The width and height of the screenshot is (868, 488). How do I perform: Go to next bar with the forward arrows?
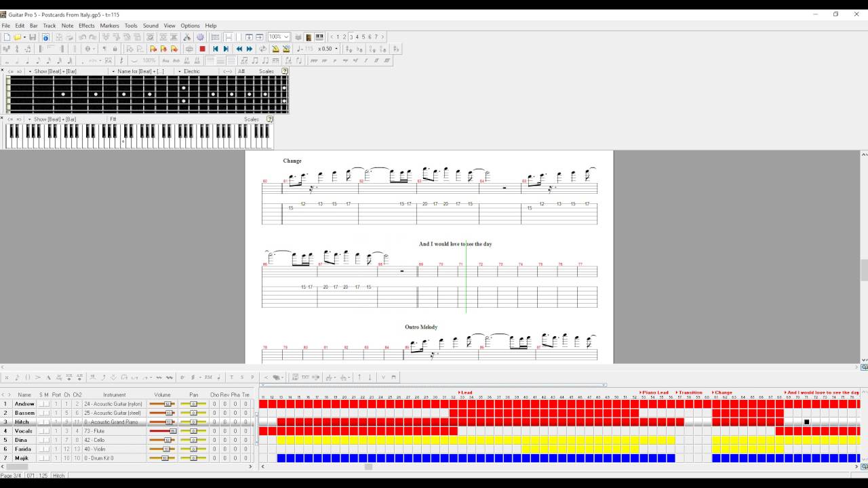pyautogui.click(x=250, y=49)
